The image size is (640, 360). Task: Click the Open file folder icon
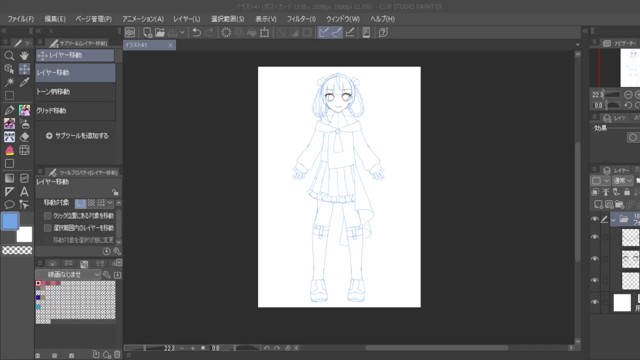tap(160, 33)
